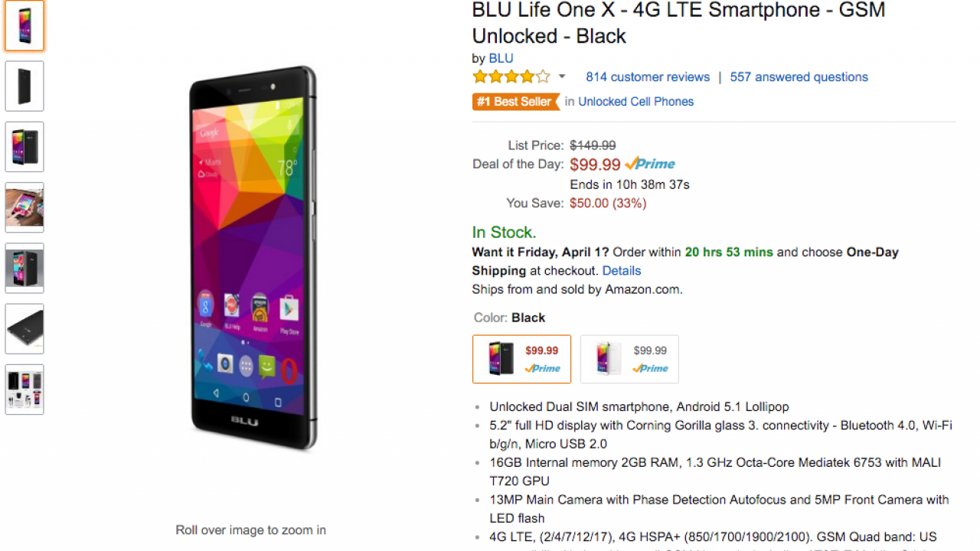
Task: Open the 814 customer reviews link
Action: tap(648, 77)
